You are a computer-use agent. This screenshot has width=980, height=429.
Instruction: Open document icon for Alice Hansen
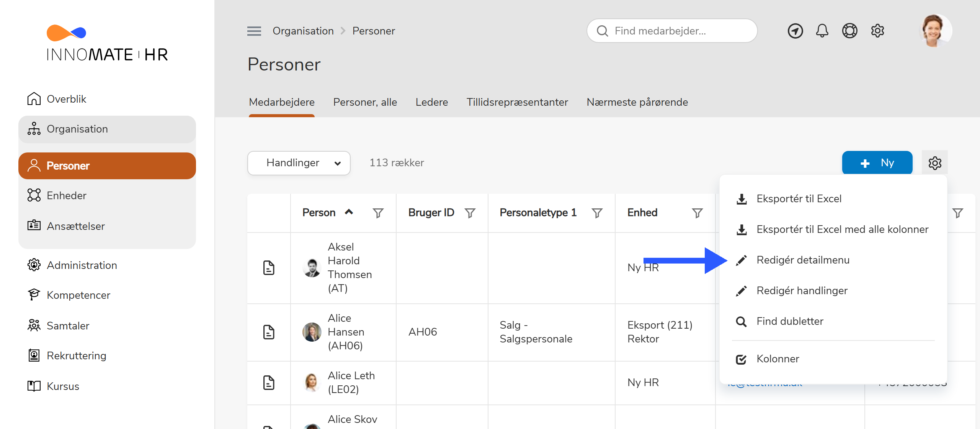click(269, 332)
